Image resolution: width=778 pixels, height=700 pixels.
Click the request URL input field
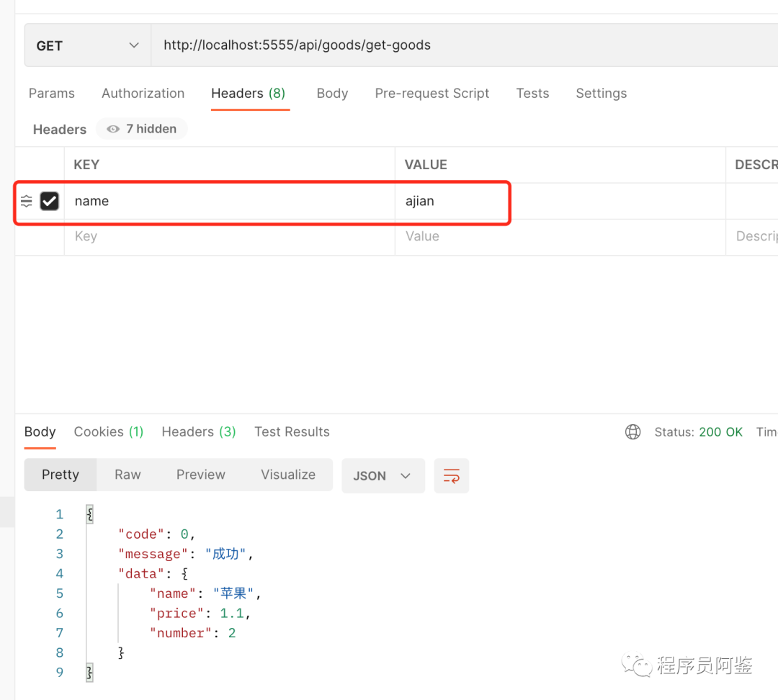[x=465, y=45]
